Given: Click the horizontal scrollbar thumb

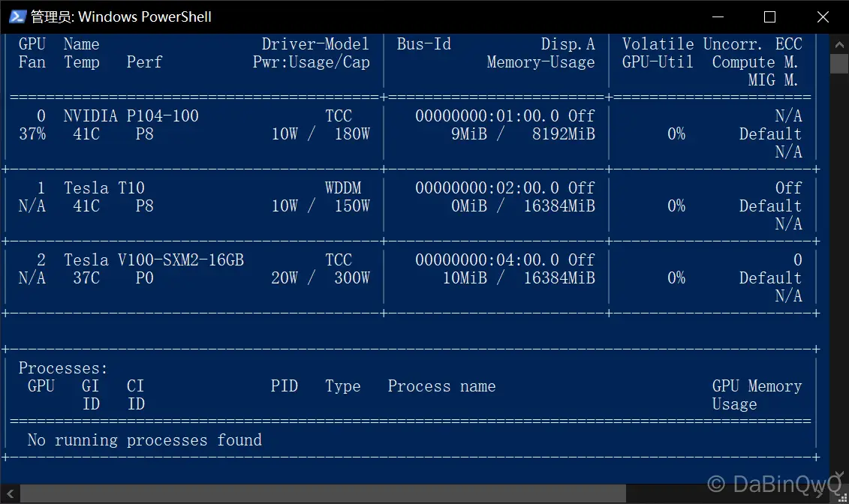Looking at the screenshot, I should point(323,493).
